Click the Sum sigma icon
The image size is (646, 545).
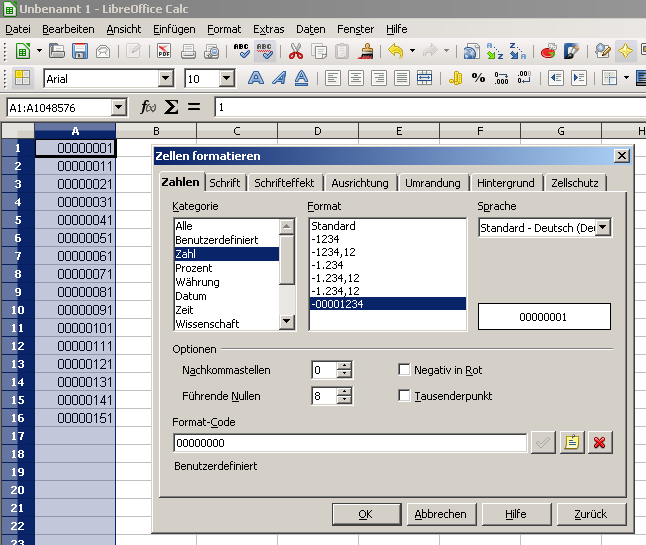pos(171,108)
